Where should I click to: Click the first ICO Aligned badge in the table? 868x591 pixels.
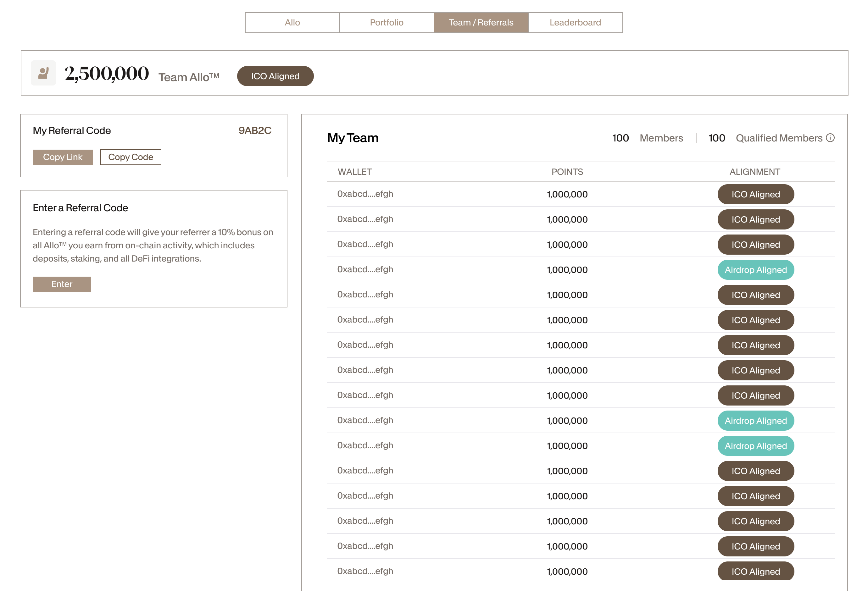click(756, 194)
